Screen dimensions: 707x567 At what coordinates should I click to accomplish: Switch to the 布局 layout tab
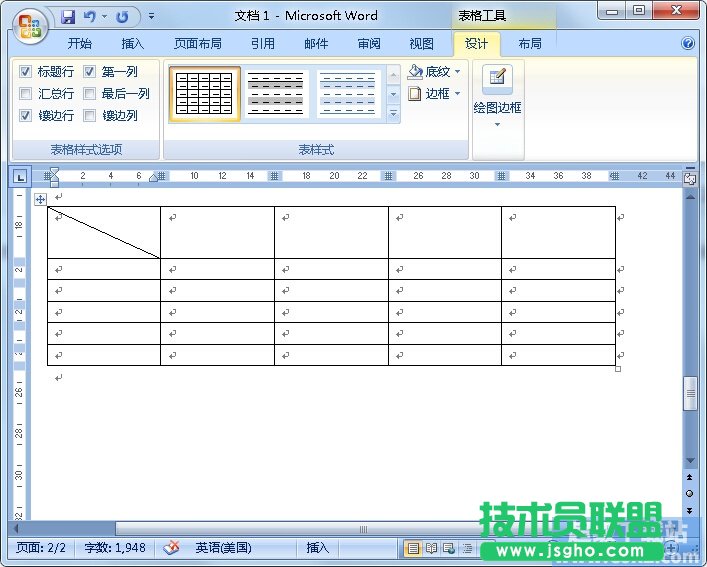(x=530, y=44)
